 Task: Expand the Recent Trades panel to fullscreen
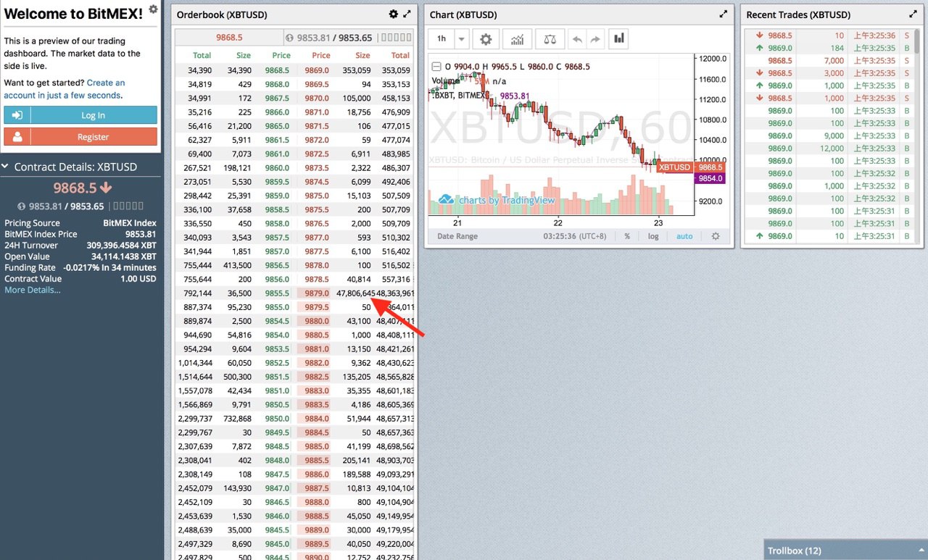tap(913, 14)
